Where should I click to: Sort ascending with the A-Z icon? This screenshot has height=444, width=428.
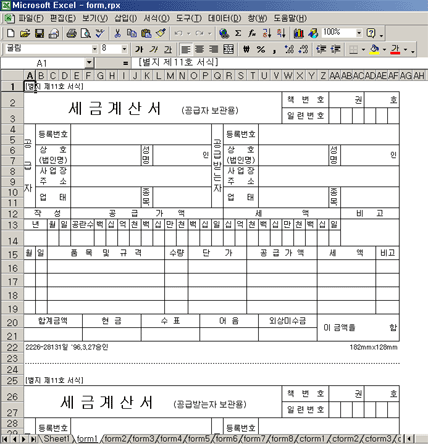point(267,33)
